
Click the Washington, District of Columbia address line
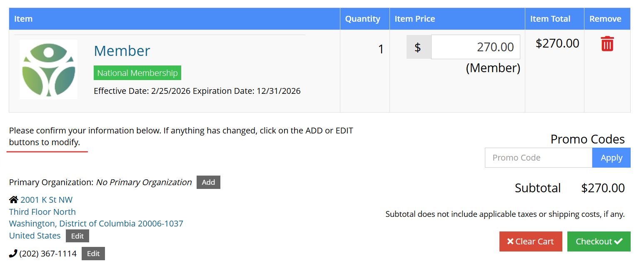96,224
